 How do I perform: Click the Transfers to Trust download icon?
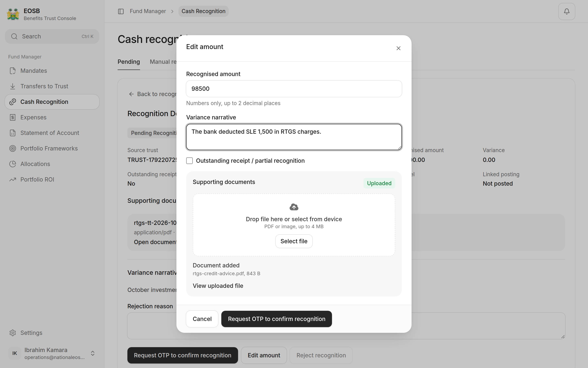pyautogui.click(x=13, y=86)
